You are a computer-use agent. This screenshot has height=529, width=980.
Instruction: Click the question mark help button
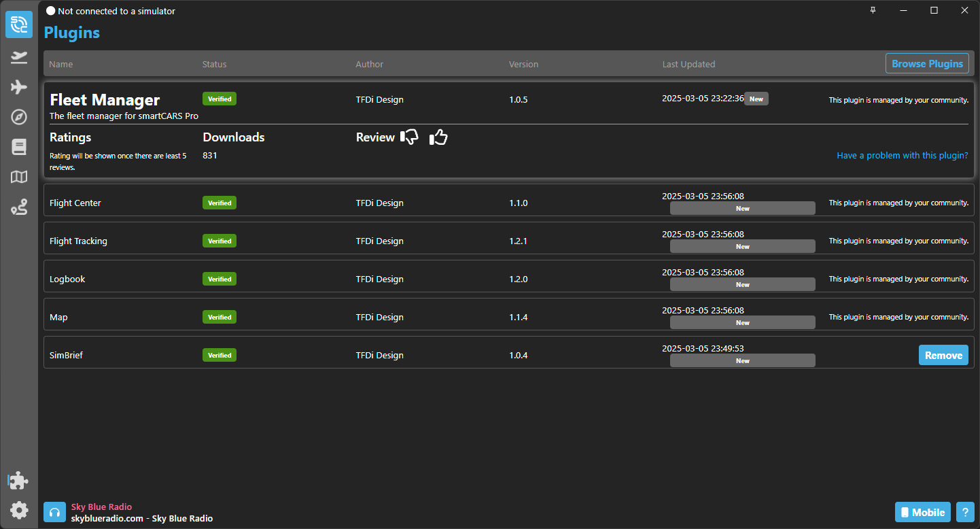[x=965, y=512]
